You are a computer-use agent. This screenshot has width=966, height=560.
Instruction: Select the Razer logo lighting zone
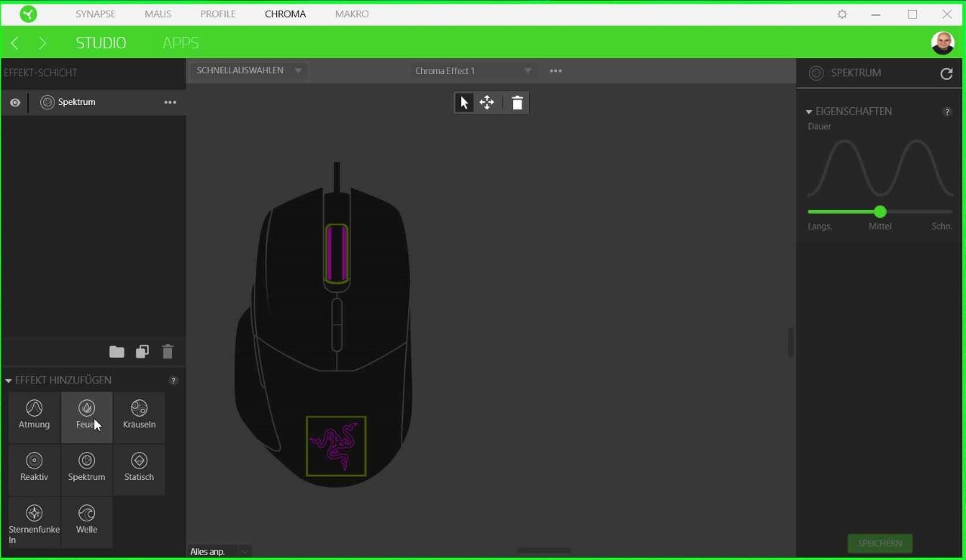pos(336,446)
